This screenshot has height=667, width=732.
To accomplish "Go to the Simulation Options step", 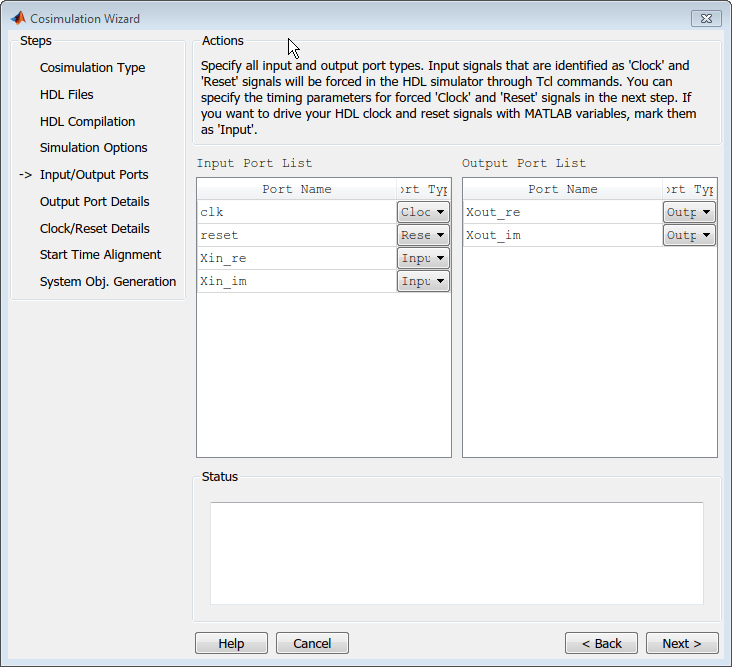I will click(93, 148).
